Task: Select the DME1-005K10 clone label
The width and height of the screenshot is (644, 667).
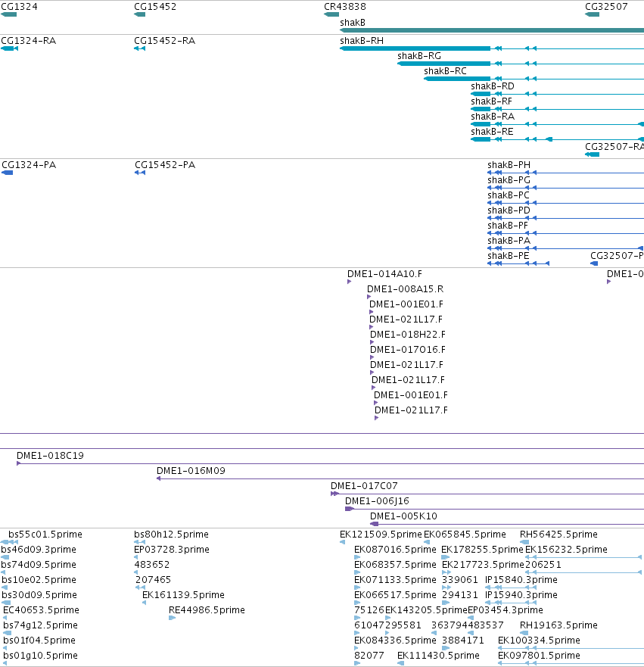Action: point(403,516)
